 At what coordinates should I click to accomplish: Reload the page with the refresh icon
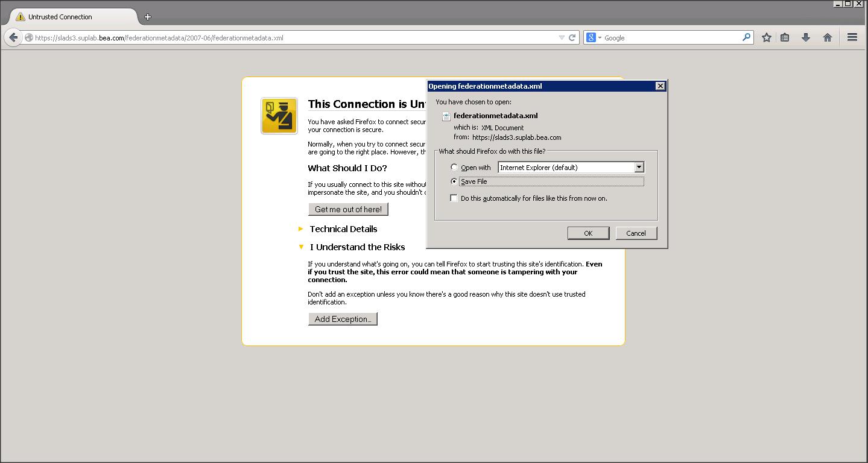(572, 37)
